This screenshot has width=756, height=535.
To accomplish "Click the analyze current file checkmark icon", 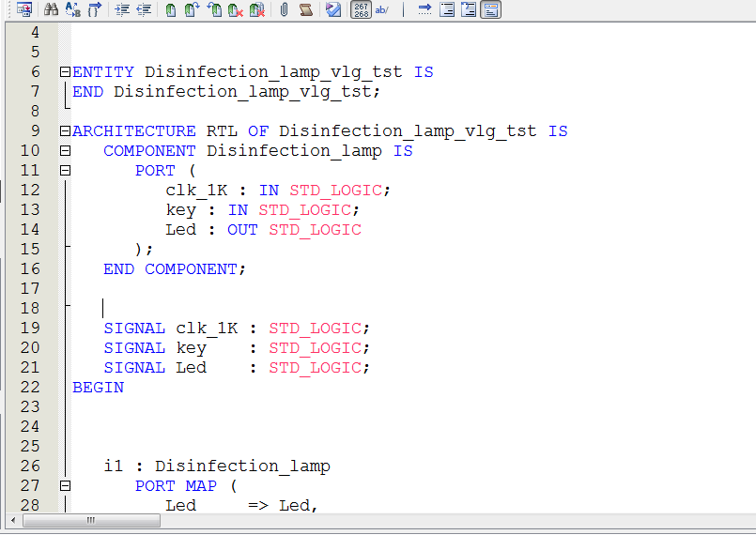I will click(333, 9).
